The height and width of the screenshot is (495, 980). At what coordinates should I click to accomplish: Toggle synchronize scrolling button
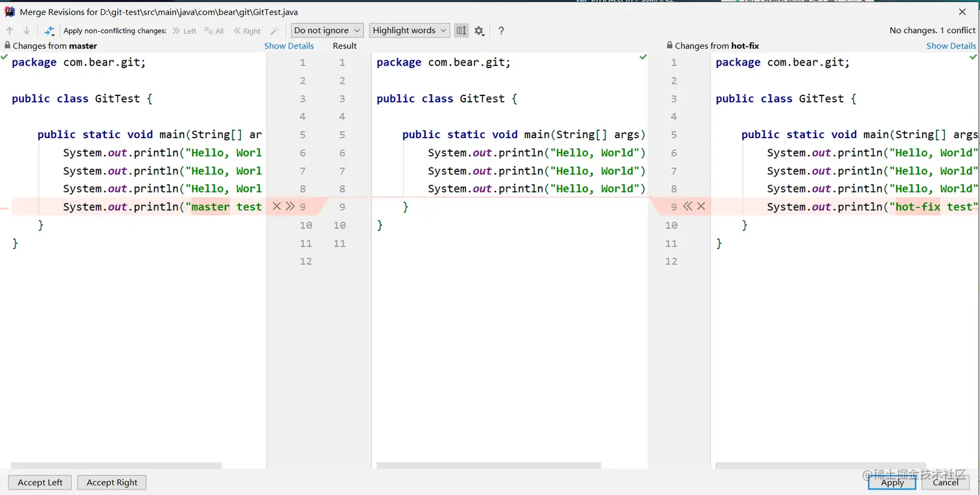[461, 30]
